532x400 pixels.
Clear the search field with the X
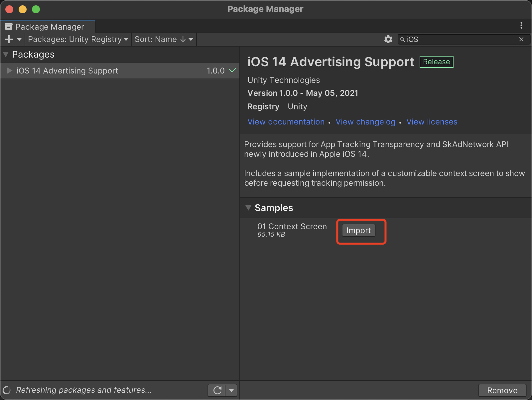pyautogui.click(x=521, y=39)
